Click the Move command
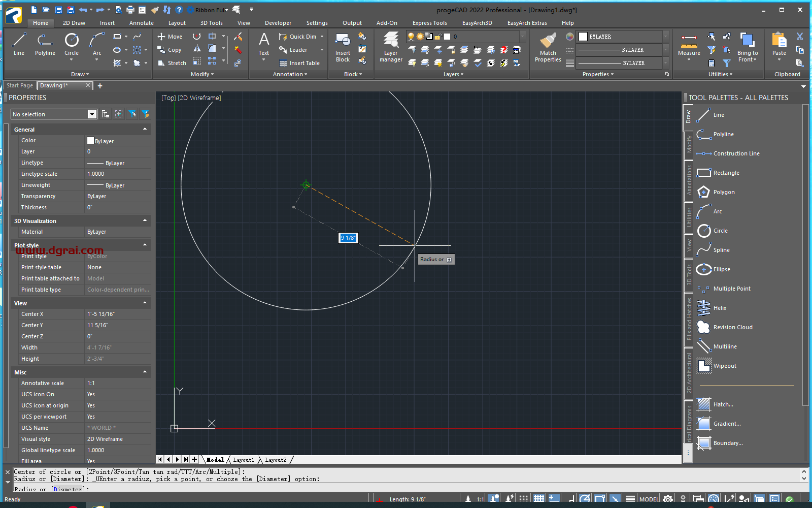Viewport: 812px width, 508px height. pyautogui.click(x=170, y=37)
